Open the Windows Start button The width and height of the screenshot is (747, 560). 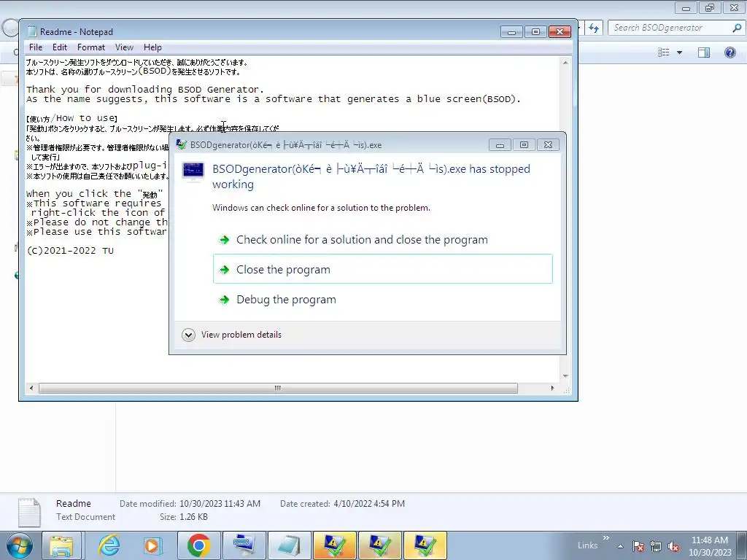coord(19,545)
